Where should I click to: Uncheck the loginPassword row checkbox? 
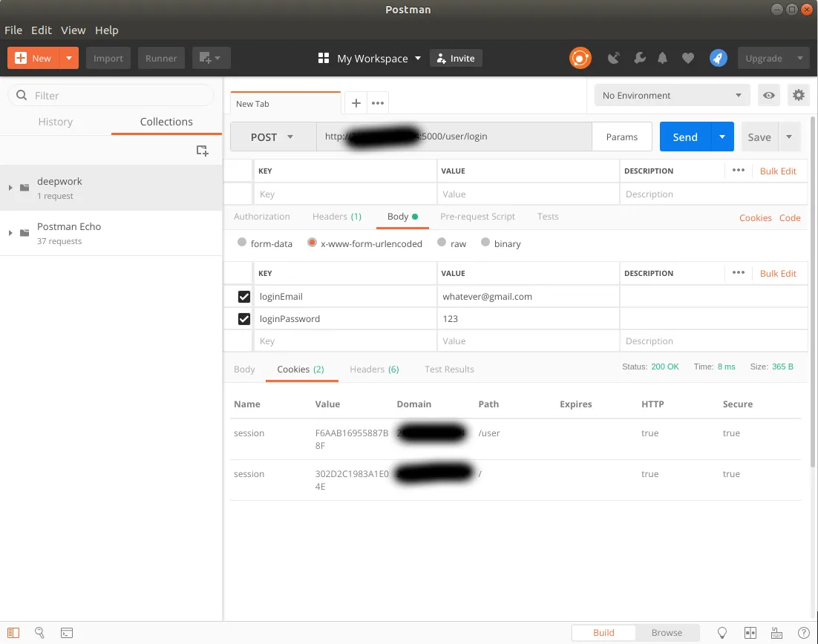[x=243, y=318]
